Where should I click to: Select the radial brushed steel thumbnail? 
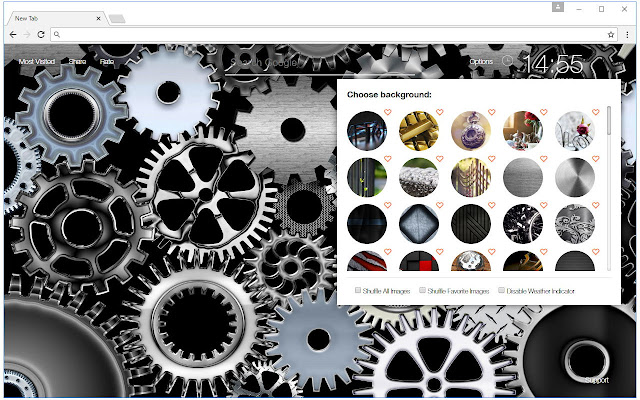575,177
